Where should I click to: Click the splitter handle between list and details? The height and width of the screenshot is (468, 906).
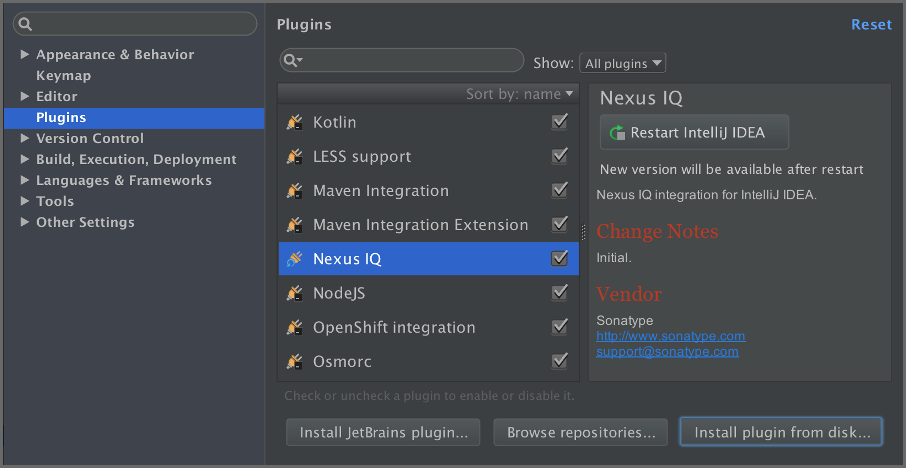pyautogui.click(x=583, y=232)
